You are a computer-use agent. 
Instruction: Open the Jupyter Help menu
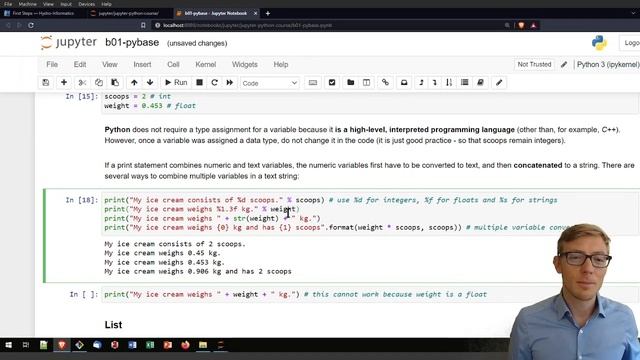(280, 64)
